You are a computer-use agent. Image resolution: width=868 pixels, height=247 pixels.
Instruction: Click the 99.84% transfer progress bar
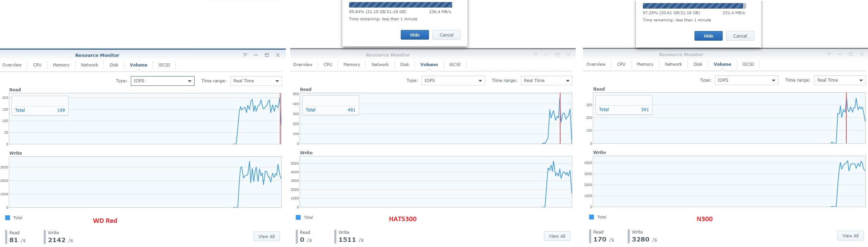click(x=401, y=5)
